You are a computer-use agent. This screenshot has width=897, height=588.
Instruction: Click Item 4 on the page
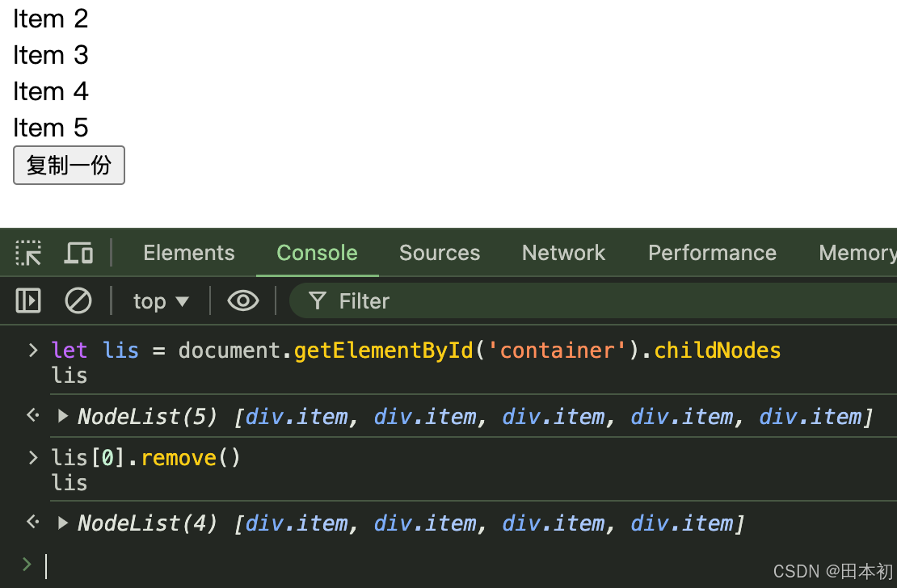(51, 91)
